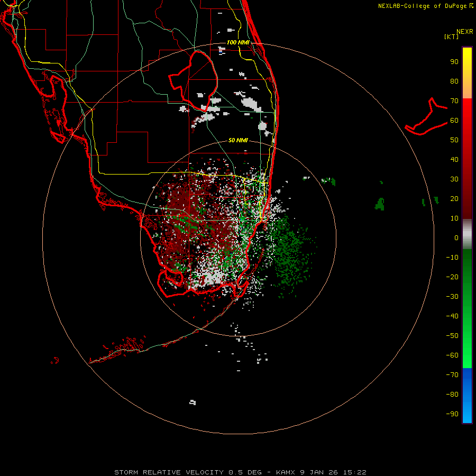
Task: Click the tiny red islet outline west of the Keys
Action: coord(55,361)
